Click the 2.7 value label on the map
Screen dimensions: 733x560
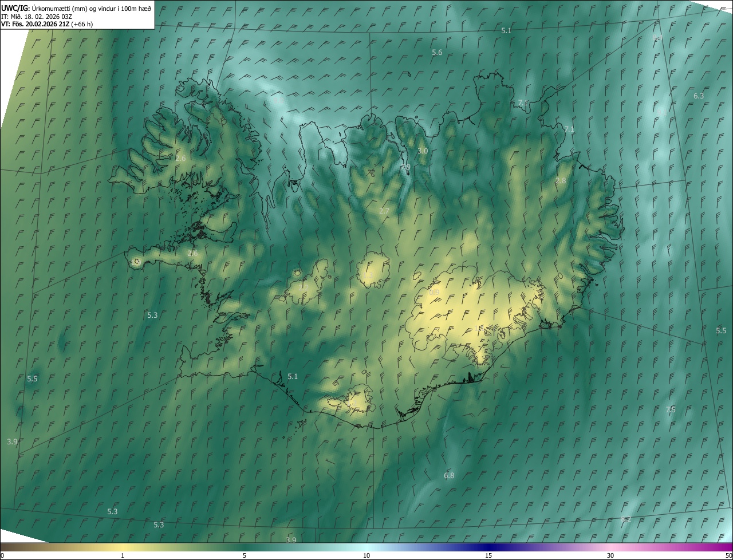pyautogui.click(x=384, y=211)
